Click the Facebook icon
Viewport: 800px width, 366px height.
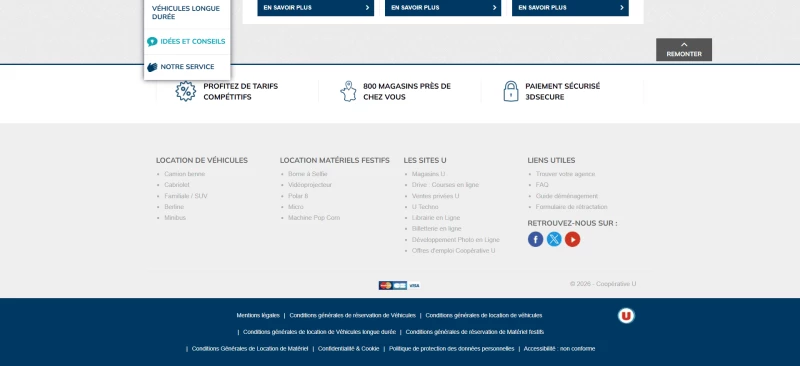tap(535, 239)
